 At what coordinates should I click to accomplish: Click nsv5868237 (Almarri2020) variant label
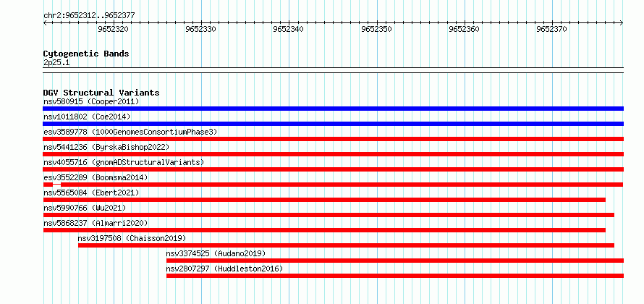coord(96,223)
